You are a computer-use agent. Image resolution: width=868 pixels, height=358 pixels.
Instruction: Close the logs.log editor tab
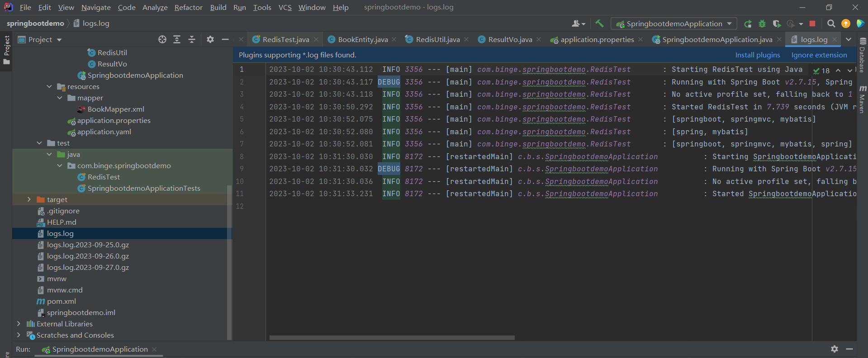[835, 39]
